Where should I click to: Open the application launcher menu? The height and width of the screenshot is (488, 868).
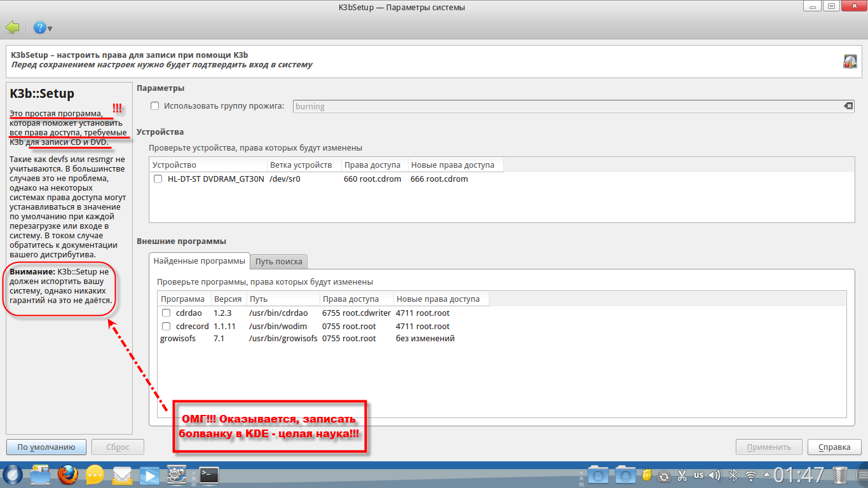click(x=13, y=475)
